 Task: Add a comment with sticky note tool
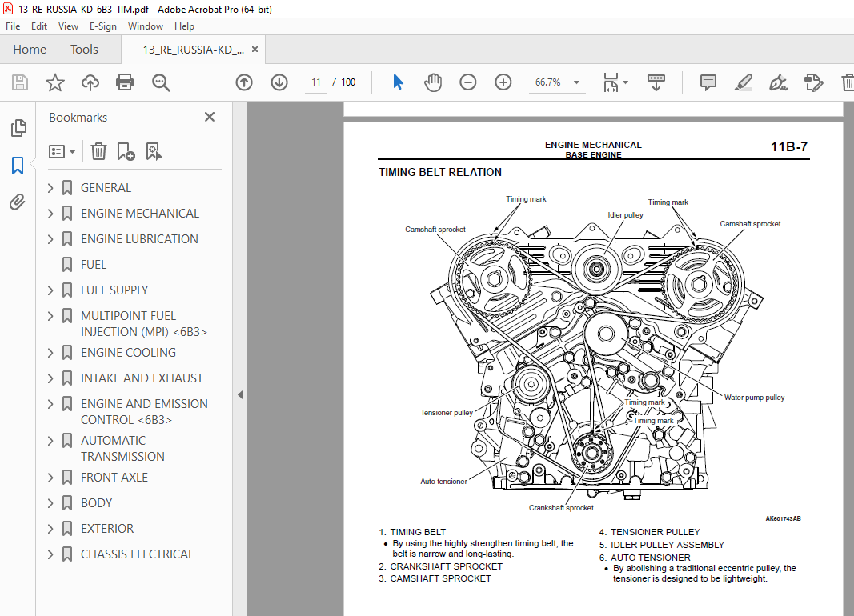tap(708, 82)
